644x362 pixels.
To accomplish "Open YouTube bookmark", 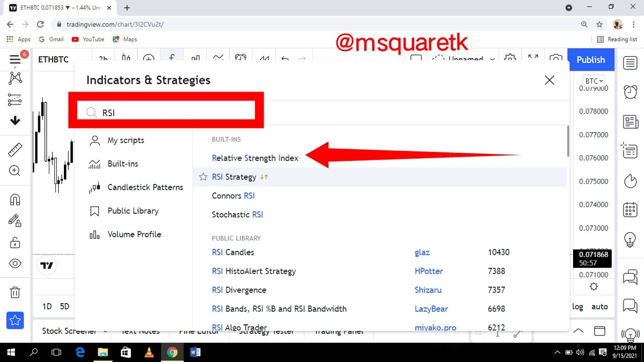I will [88, 39].
